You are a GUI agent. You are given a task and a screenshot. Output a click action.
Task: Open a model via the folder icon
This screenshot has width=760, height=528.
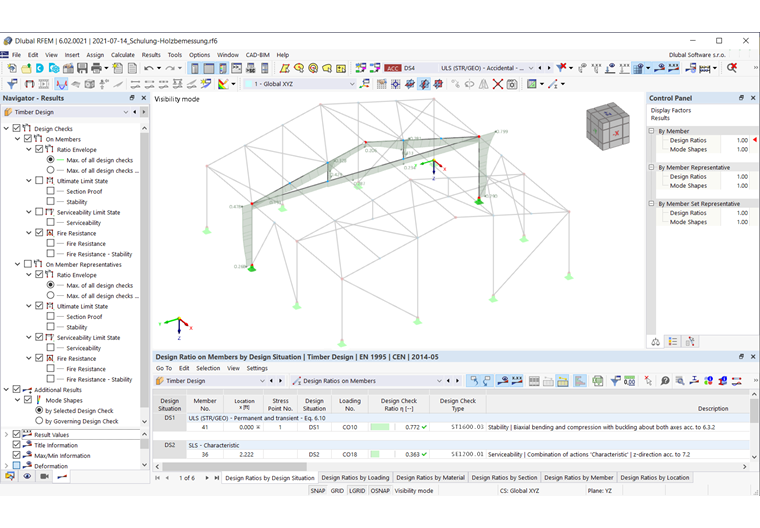(x=26, y=68)
